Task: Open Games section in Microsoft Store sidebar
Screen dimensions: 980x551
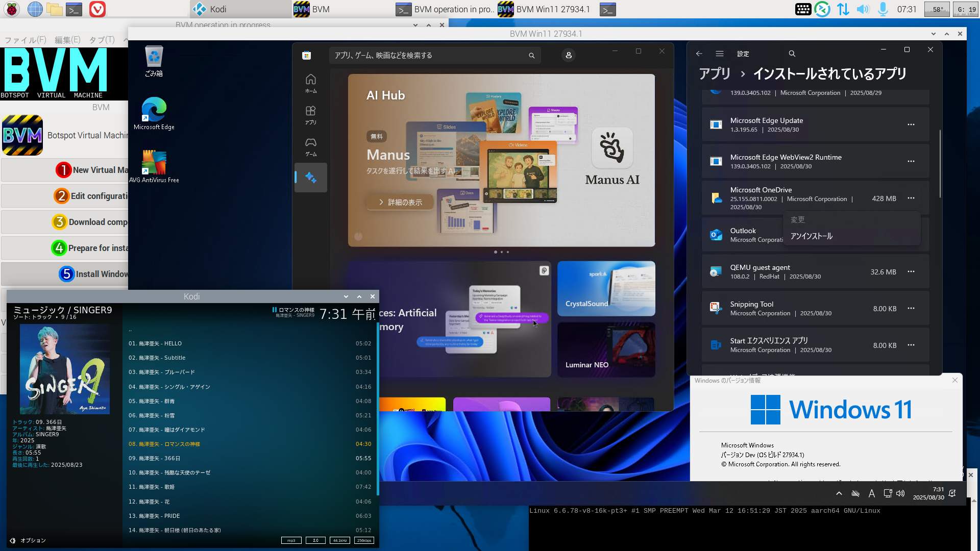Action: [x=311, y=147]
